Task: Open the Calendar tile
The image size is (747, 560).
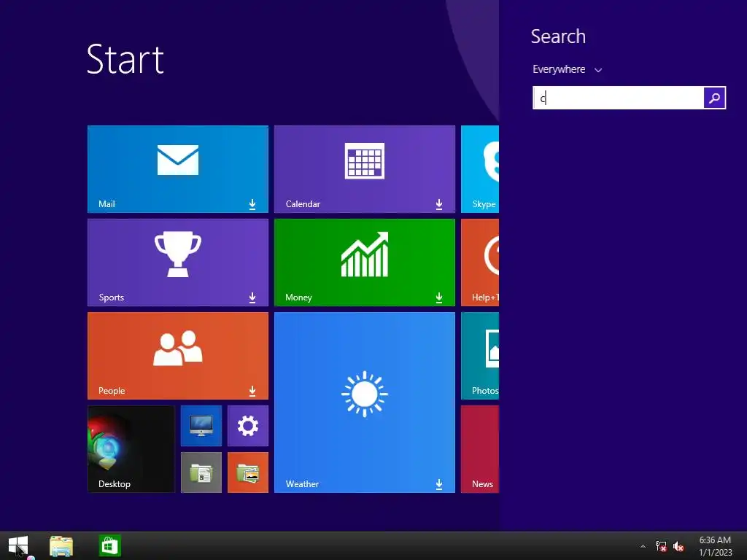Action: point(365,169)
